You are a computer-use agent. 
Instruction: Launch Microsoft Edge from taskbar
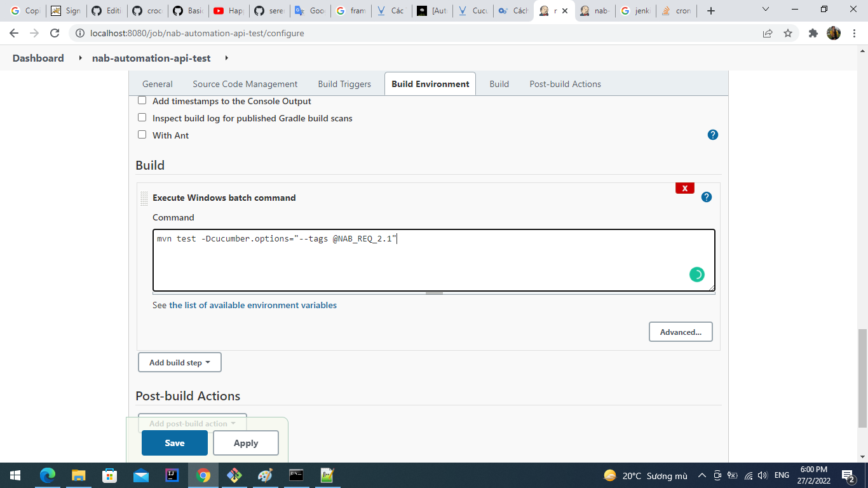coord(48,475)
